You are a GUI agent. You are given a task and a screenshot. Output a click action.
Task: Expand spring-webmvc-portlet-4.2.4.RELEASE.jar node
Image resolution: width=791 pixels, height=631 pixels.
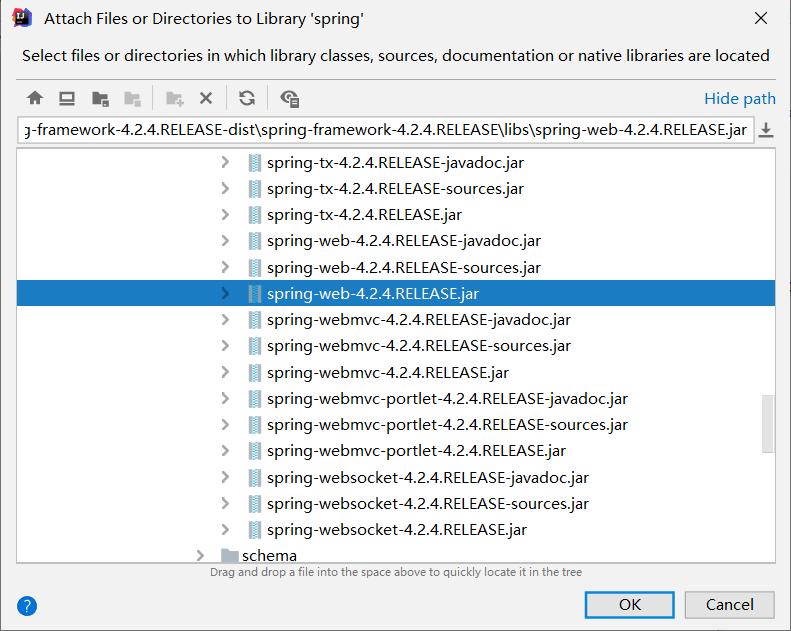pos(225,450)
